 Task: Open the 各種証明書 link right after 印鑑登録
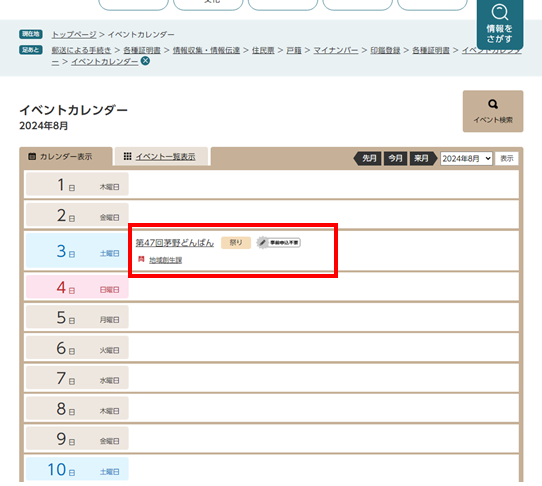coord(431,50)
